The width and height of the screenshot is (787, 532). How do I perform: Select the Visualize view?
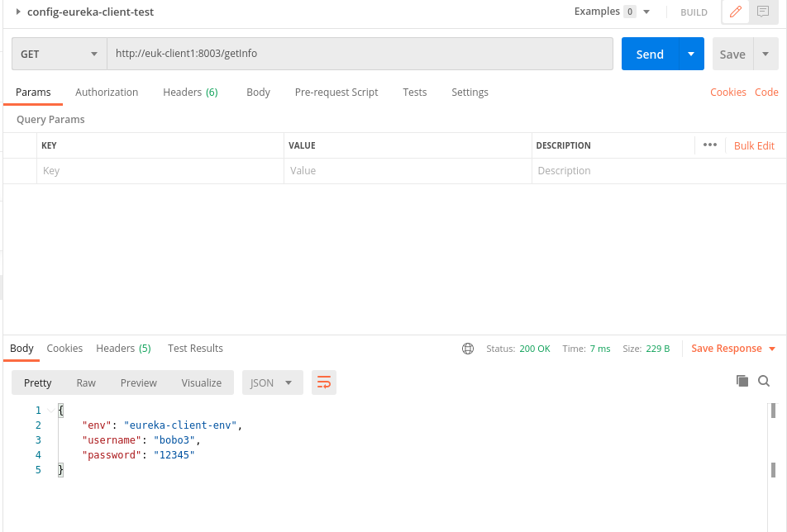tap(201, 382)
